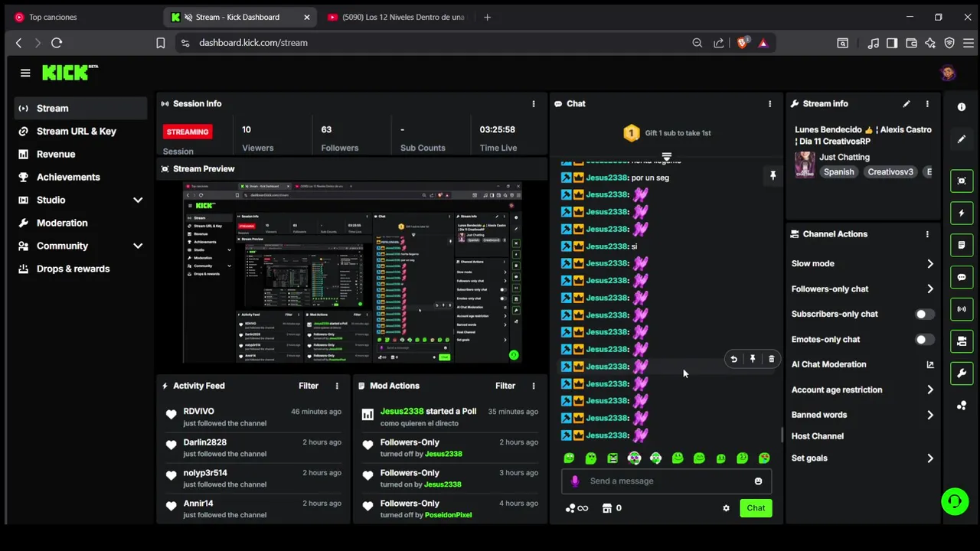Open the Mod Actions Filter dropdown
Image resolution: width=980 pixels, height=551 pixels.
pos(505,386)
